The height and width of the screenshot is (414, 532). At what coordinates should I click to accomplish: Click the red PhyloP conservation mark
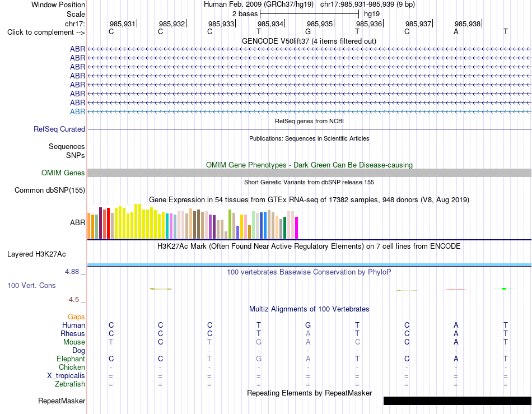[x=456, y=290]
